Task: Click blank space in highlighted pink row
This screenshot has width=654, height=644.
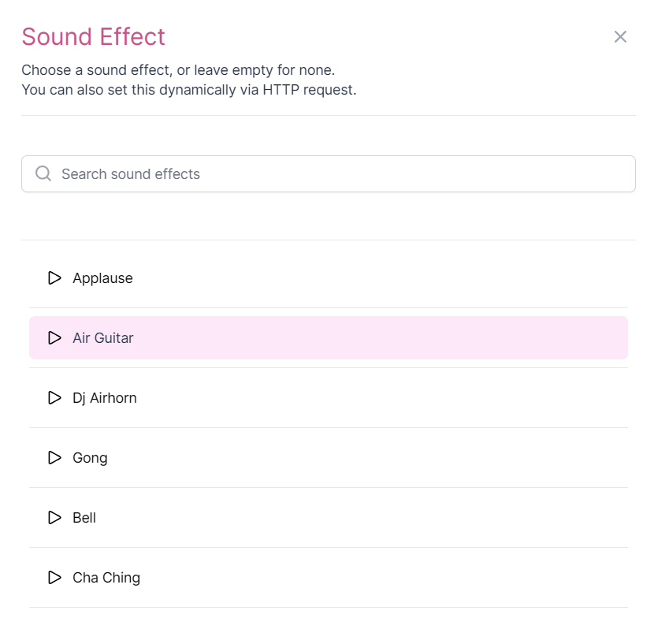Action: 394,338
